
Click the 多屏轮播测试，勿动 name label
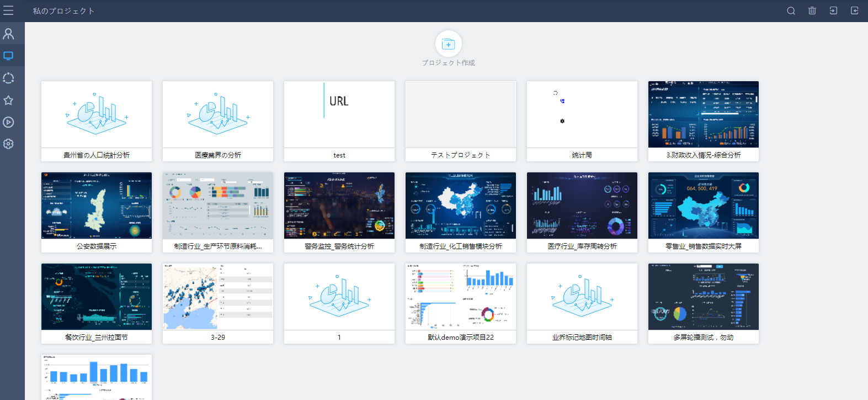point(704,338)
